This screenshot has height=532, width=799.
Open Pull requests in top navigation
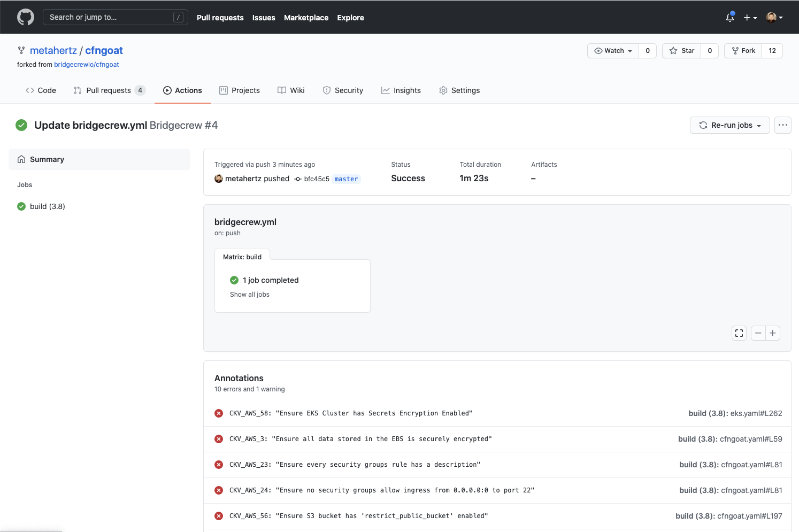(x=220, y=18)
